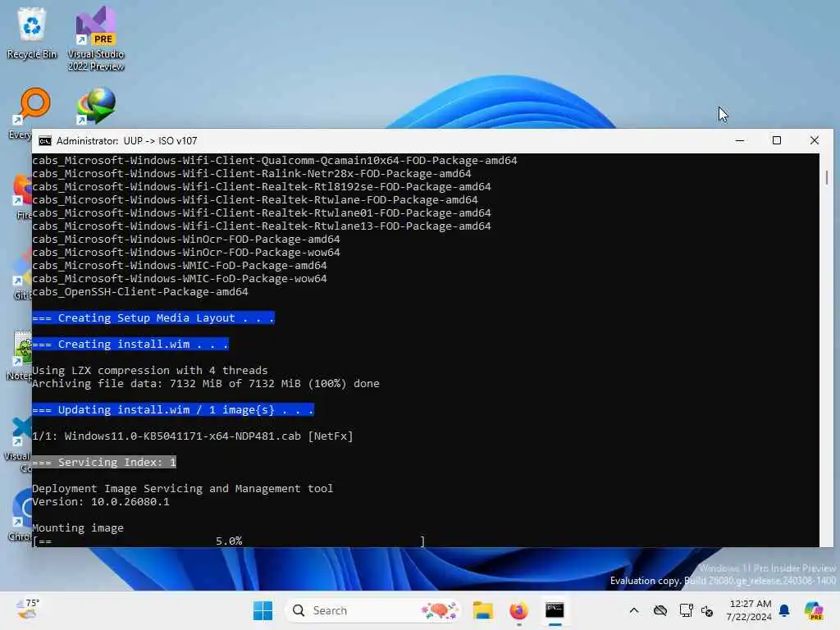The width and height of the screenshot is (840, 630).
Task: Click the 'Mounting image' text
Action: click(x=78, y=527)
